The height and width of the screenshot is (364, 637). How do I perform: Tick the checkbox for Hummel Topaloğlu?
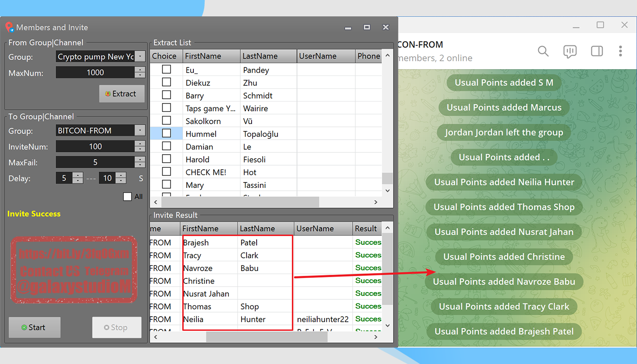167,133
